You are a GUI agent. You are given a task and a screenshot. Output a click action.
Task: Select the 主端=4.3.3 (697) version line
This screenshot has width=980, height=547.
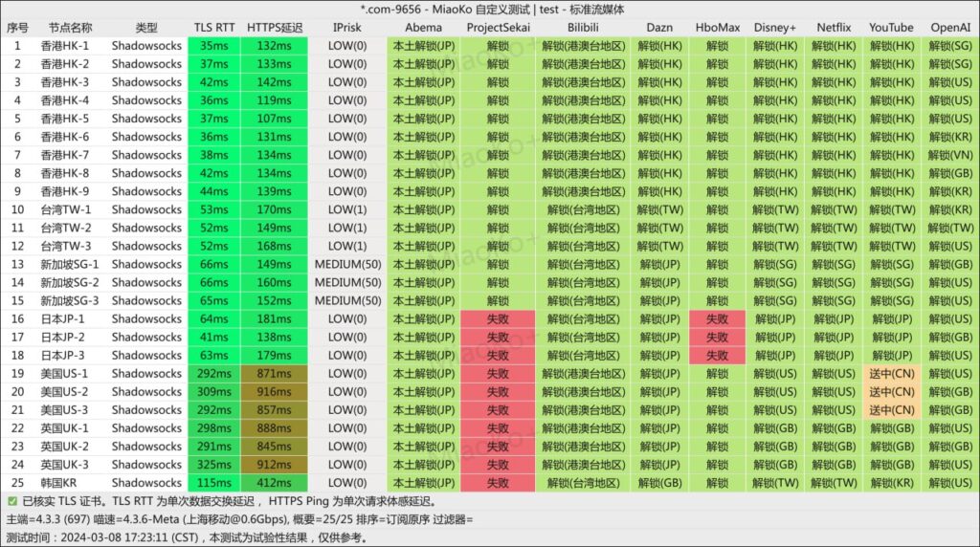tap(239, 519)
